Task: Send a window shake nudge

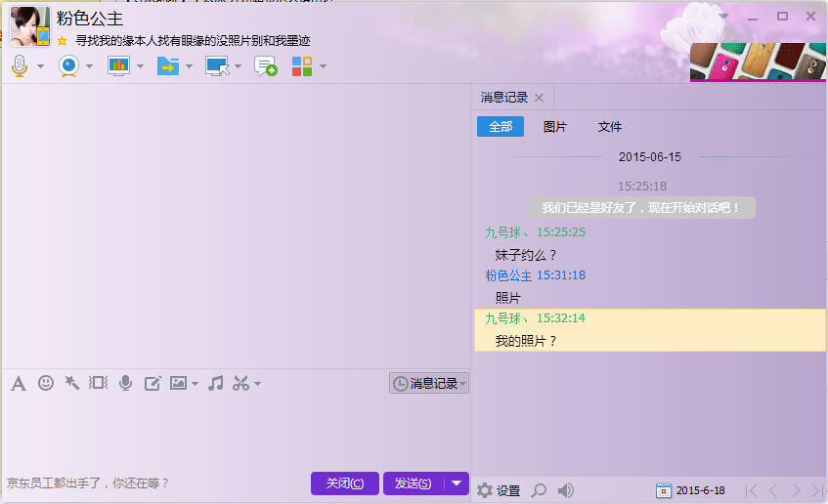Action: click(98, 383)
